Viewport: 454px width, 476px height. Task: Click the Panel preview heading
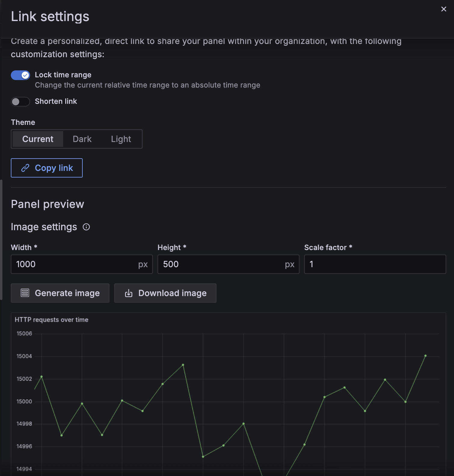tap(48, 204)
